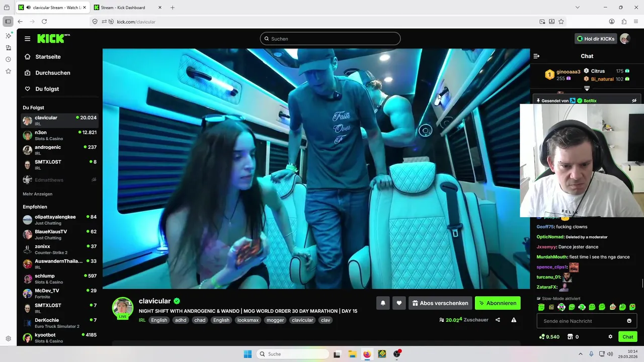Open a new browser tab
644x362 pixels.
(173, 8)
